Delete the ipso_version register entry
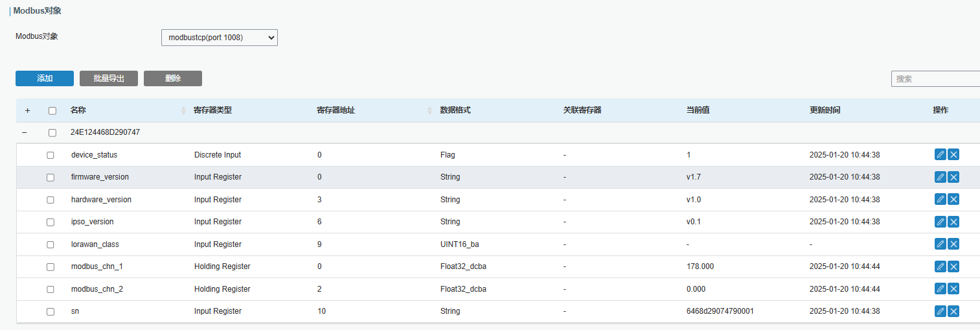Screen dimensions: 980x330 click(x=953, y=222)
